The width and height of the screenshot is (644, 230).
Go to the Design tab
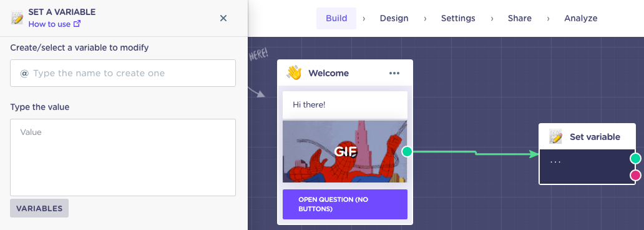394,18
